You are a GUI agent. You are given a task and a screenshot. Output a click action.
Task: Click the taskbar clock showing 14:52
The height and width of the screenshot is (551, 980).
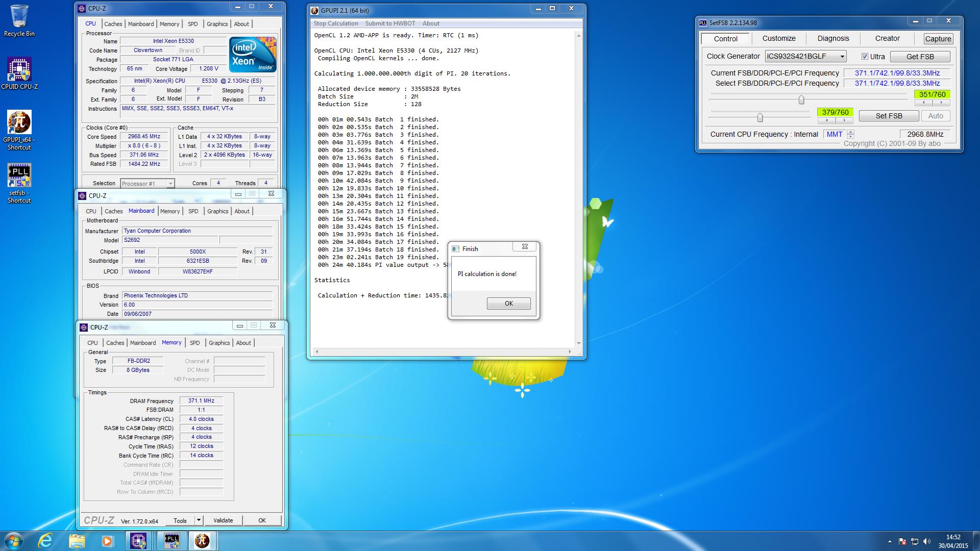[x=953, y=541]
